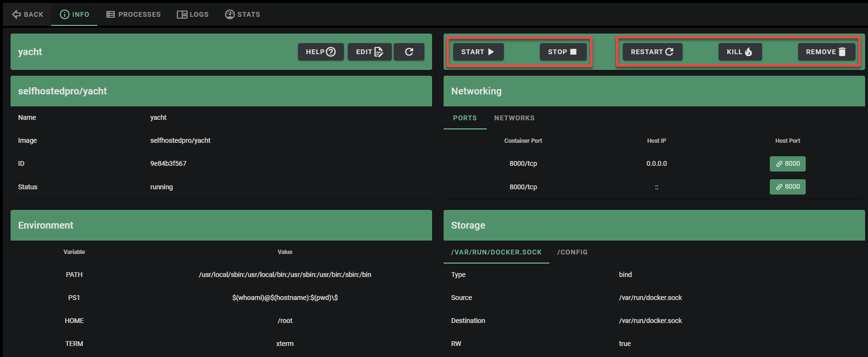Kill the container using flame button
868x357 pixels.
tap(740, 52)
